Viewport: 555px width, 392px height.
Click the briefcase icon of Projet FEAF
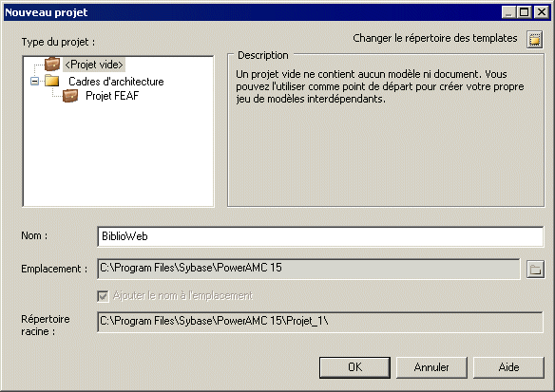70,96
